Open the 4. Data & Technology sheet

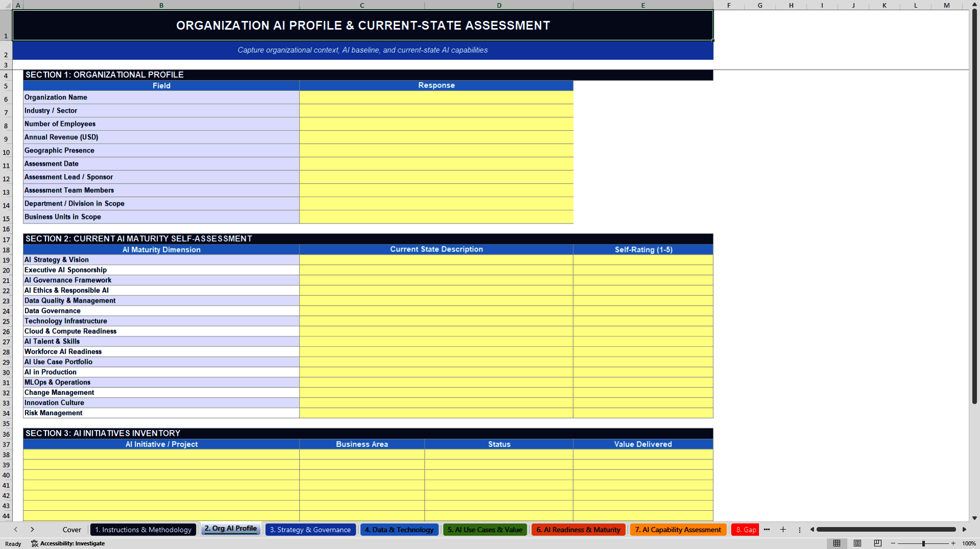point(399,530)
